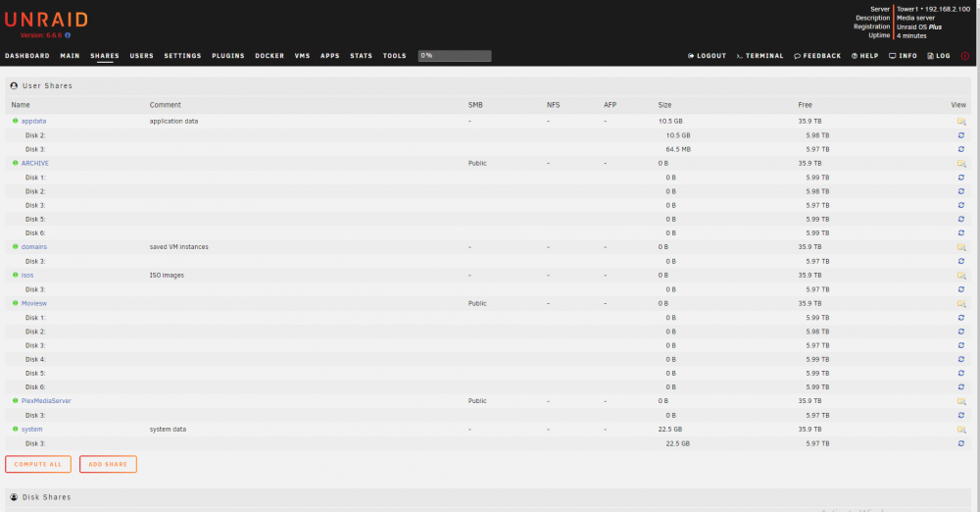Screen dimensions: 980x512
Task: Open the ARCHIVE share link
Action: [x=35, y=164]
